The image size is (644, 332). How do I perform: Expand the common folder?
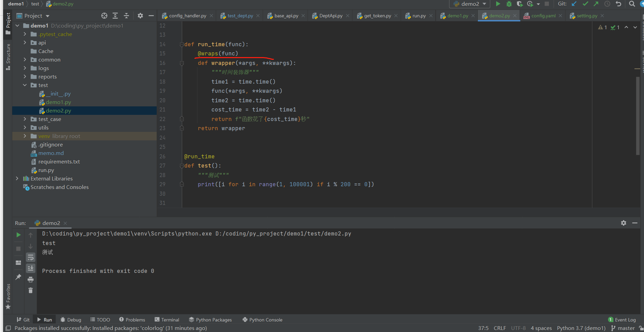[x=25, y=59]
